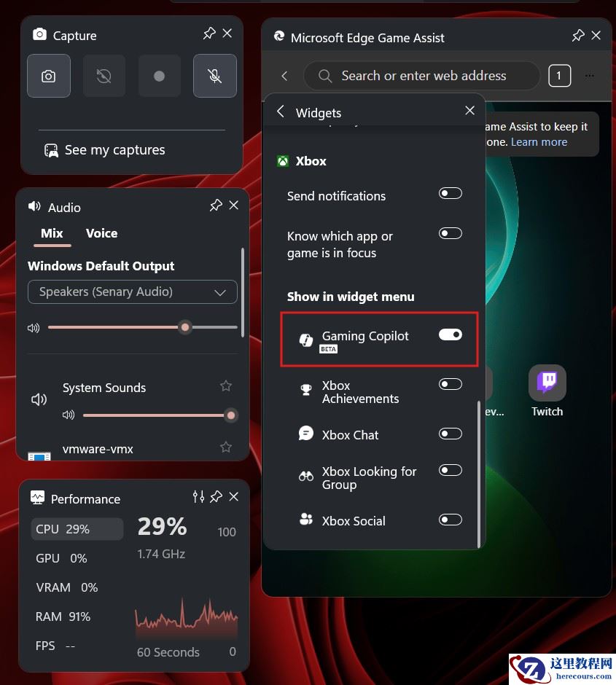Take a screenshot using the camera icon

point(48,75)
